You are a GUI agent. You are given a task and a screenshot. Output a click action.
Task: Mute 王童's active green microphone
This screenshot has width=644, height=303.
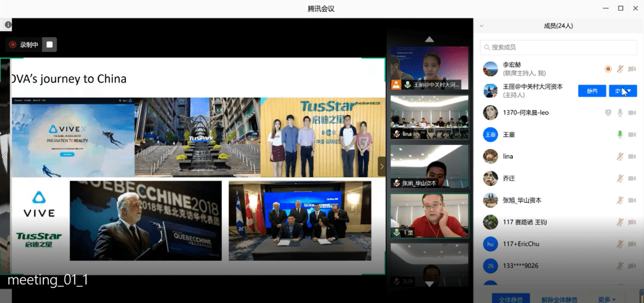click(x=620, y=134)
